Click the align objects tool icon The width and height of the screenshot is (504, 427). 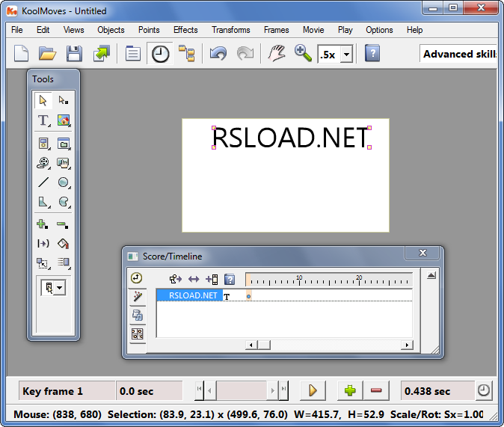[64, 262]
